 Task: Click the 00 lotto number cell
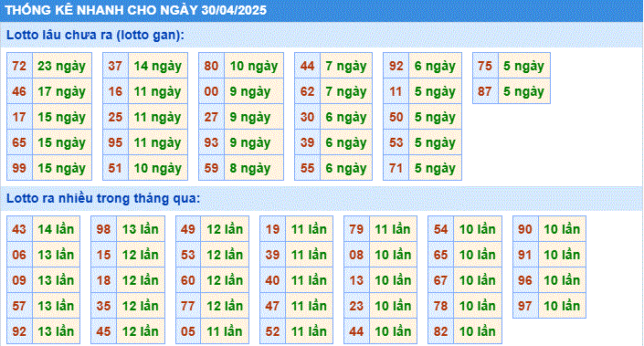pyautogui.click(x=211, y=91)
